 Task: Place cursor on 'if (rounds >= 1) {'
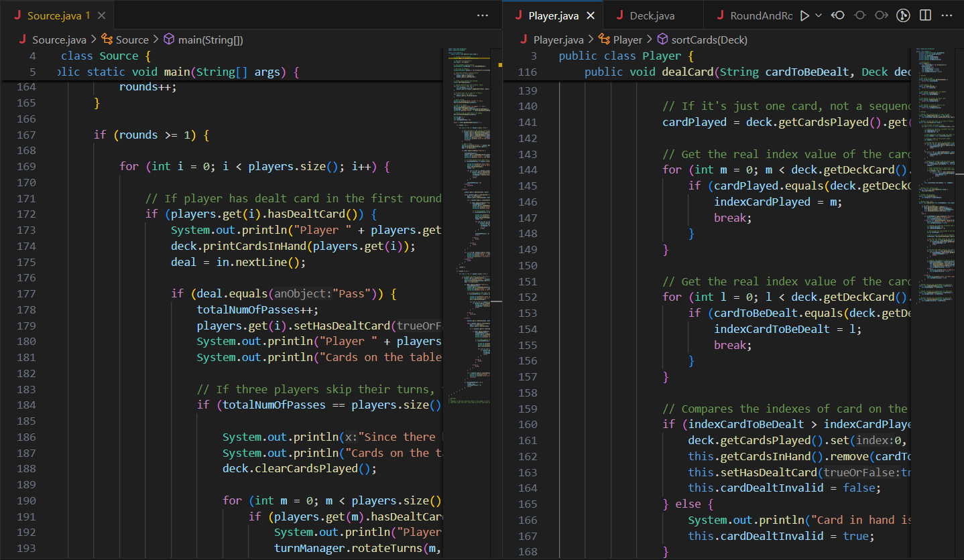152,135
